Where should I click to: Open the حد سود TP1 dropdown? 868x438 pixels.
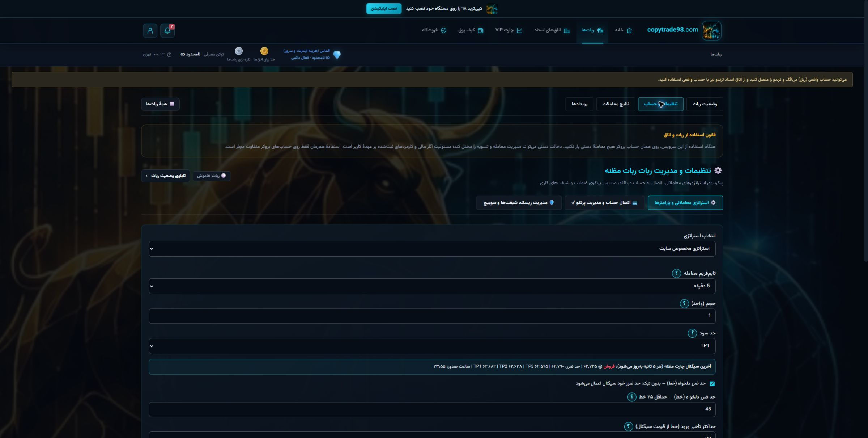(x=432, y=346)
